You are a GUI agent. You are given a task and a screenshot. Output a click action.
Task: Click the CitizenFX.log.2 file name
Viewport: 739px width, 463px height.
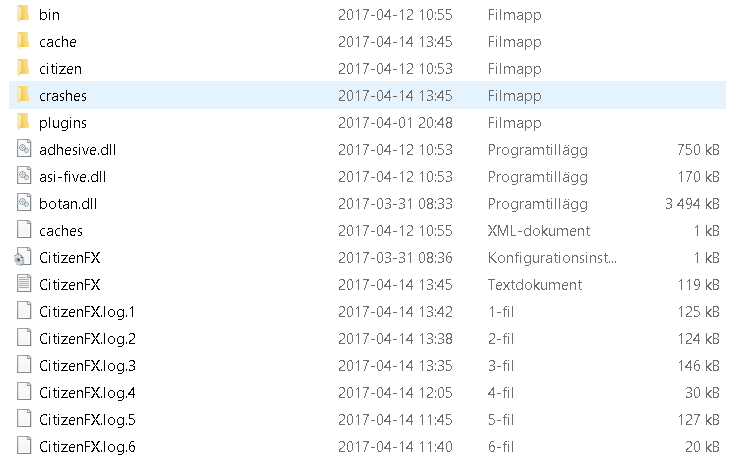(x=87, y=339)
